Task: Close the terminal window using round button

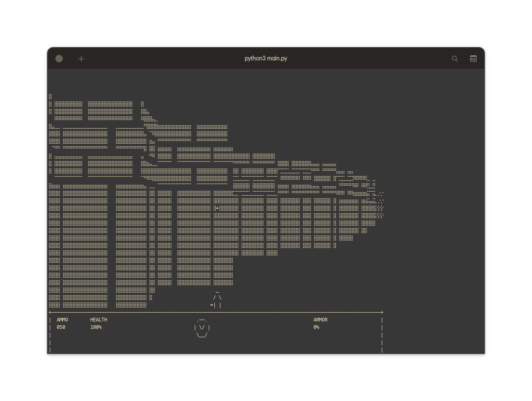Action: click(x=59, y=59)
